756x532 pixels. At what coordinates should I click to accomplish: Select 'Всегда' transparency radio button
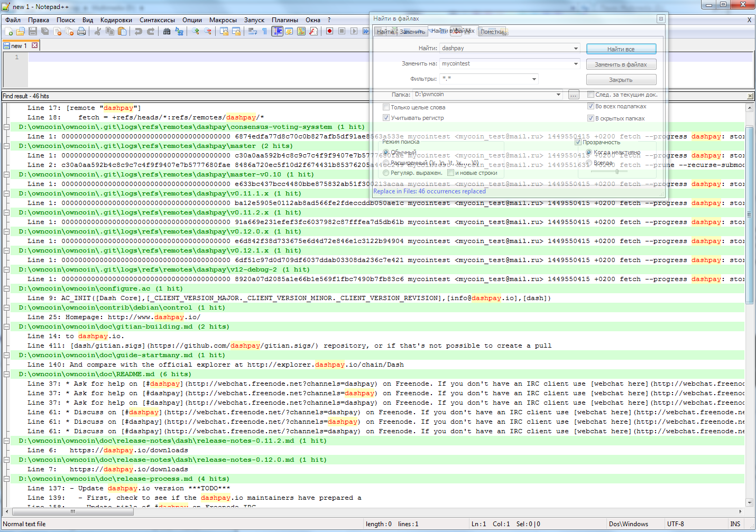point(588,163)
